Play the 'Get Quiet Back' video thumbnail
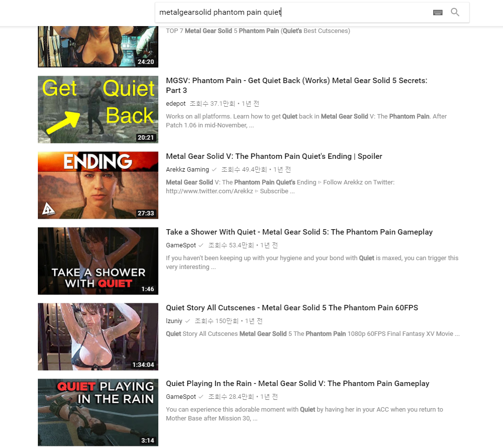The width and height of the screenshot is (503, 448). 98,110
